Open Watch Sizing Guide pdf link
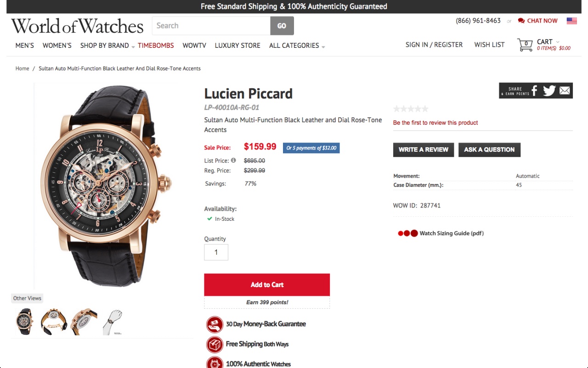 pos(451,233)
